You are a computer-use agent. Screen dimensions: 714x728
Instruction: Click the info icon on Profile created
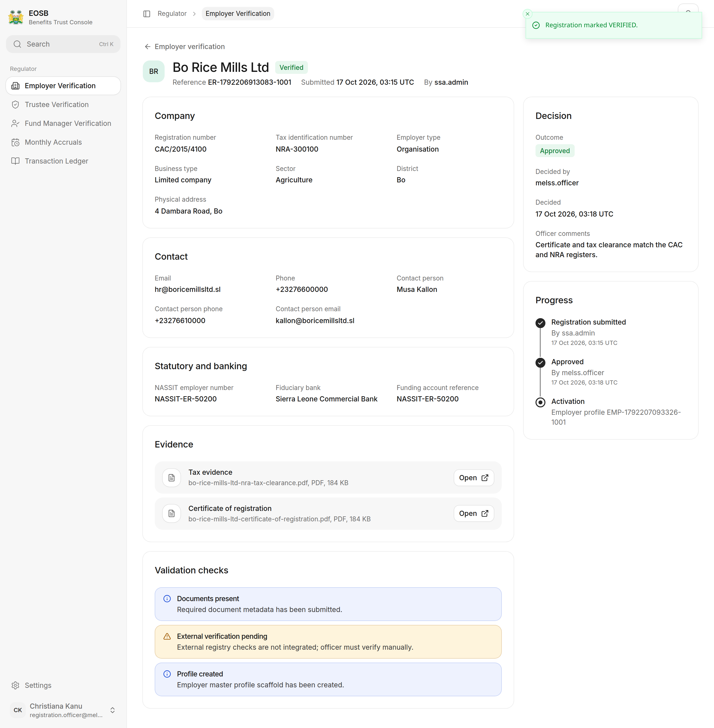click(167, 674)
